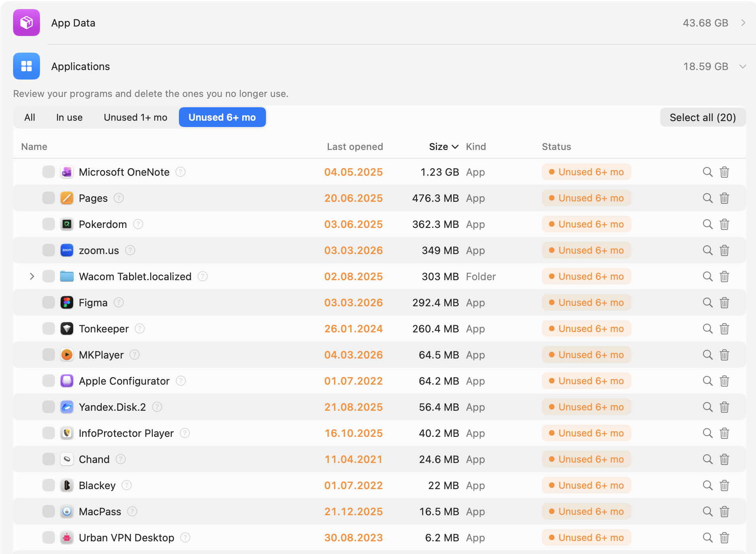
Task: Click the MacPass app icon
Action: (x=67, y=512)
